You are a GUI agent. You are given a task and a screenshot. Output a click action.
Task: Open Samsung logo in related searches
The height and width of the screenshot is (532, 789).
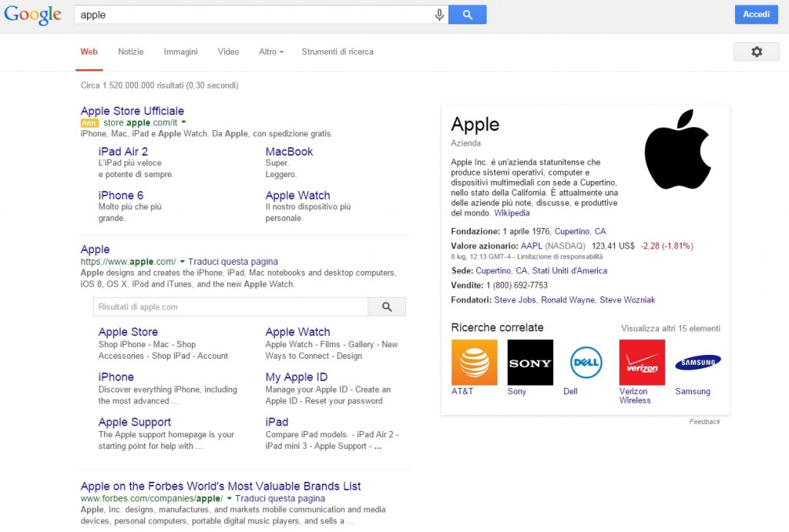click(698, 362)
